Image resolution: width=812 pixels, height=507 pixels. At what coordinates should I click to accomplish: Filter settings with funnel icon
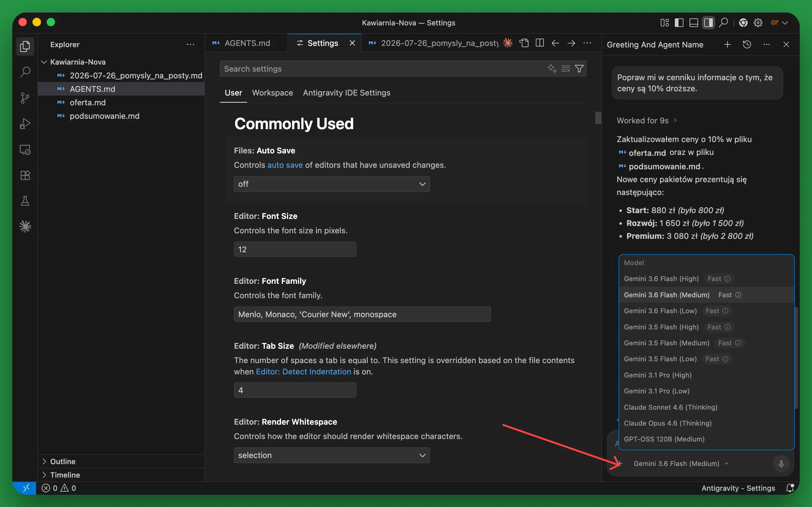579,69
